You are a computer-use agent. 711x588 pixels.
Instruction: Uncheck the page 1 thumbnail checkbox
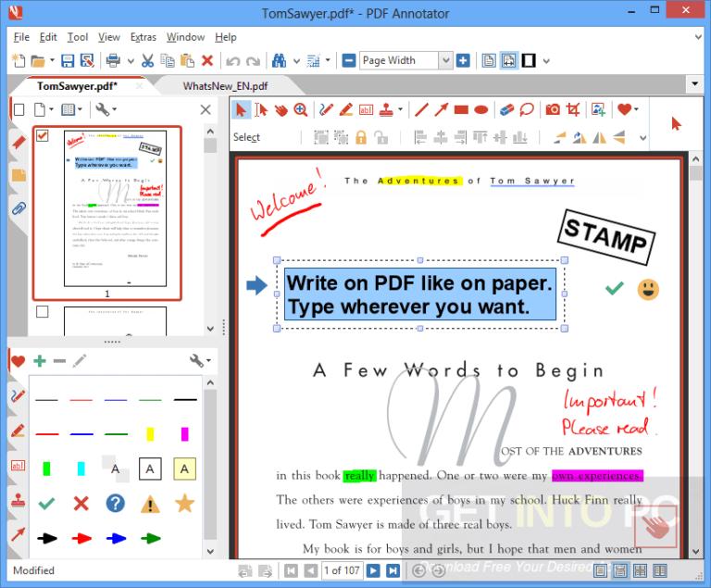click(43, 135)
